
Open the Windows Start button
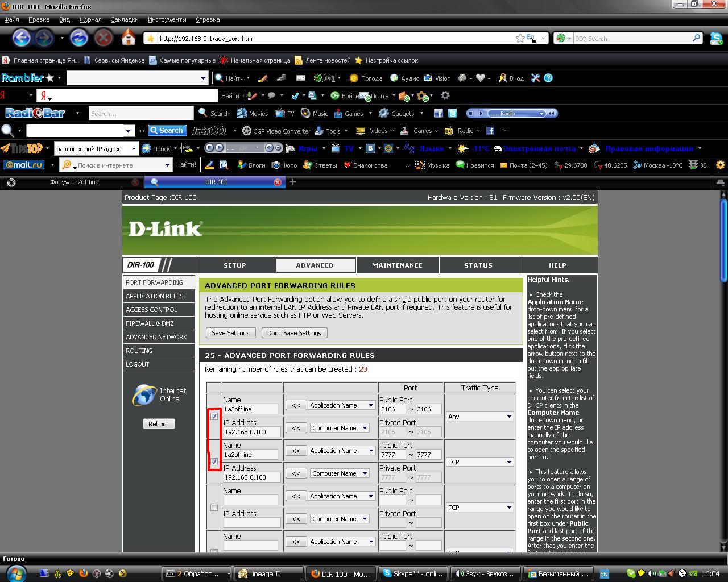[x=15, y=573]
